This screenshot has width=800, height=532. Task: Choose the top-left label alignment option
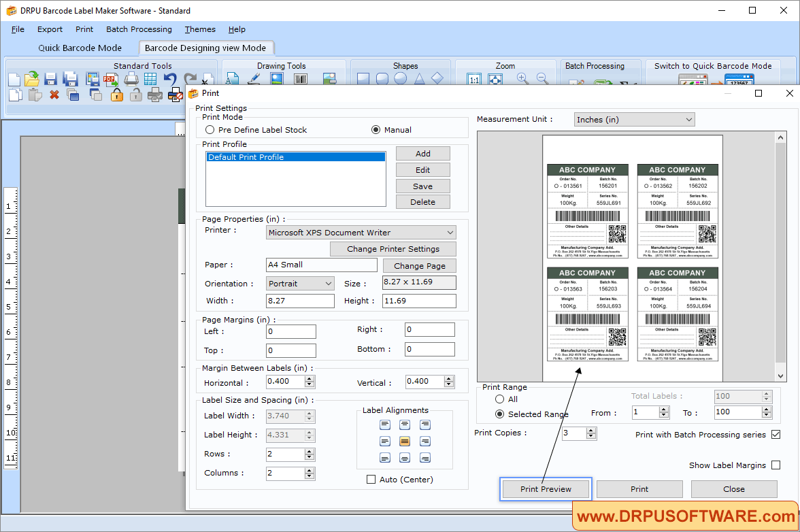(x=385, y=425)
